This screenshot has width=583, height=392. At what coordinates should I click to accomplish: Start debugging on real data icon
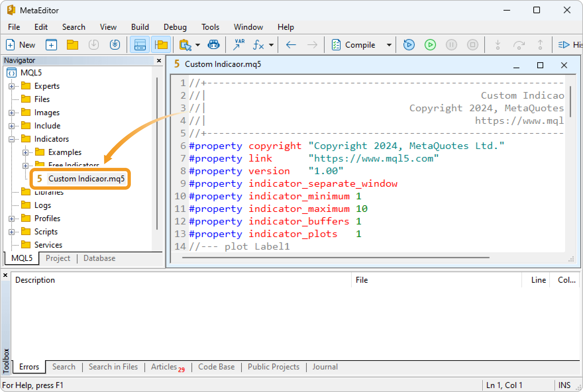[x=409, y=45]
